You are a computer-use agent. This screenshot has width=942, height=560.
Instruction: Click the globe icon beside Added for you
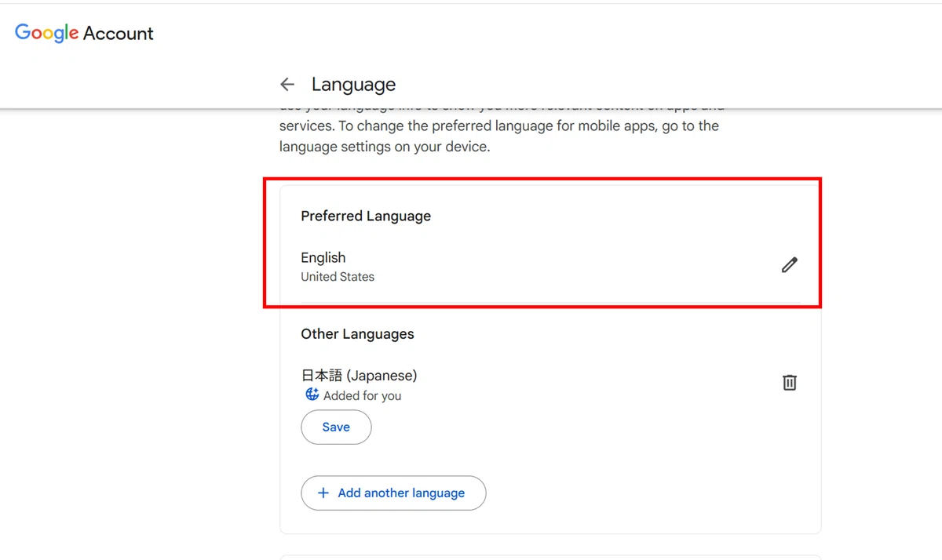tap(312, 395)
